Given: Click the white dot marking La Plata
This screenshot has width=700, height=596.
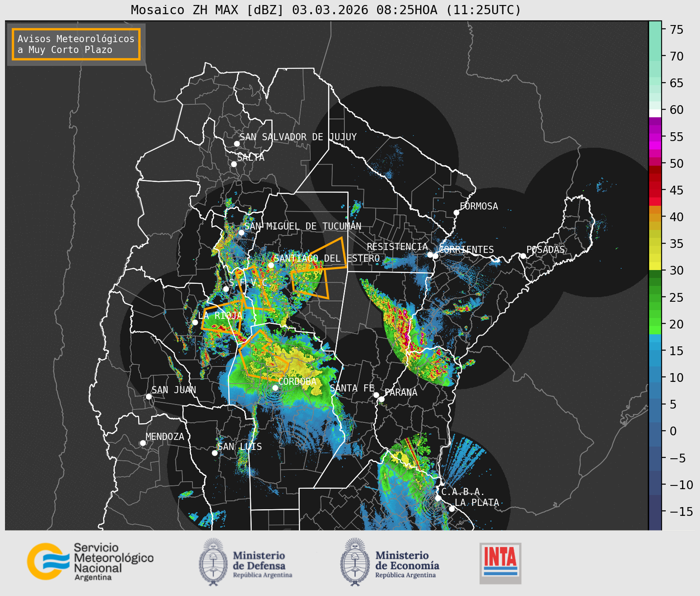Looking at the screenshot, I should (x=452, y=508).
